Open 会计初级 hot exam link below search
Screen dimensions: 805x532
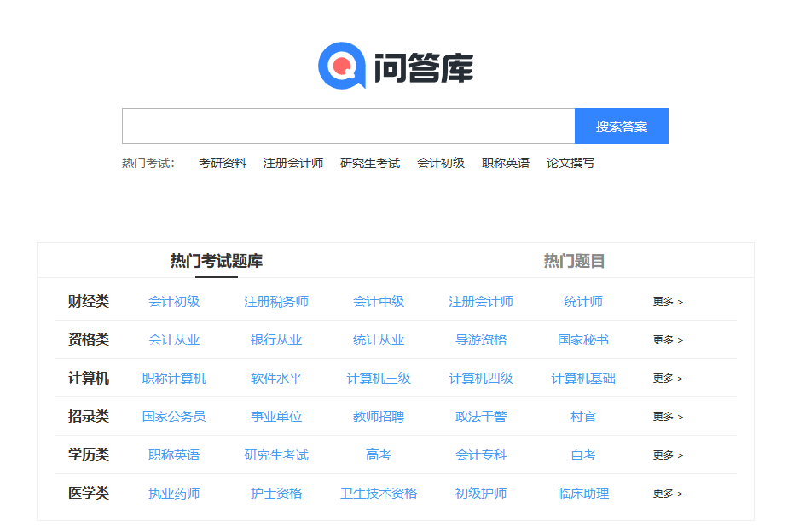tap(441, 164)
